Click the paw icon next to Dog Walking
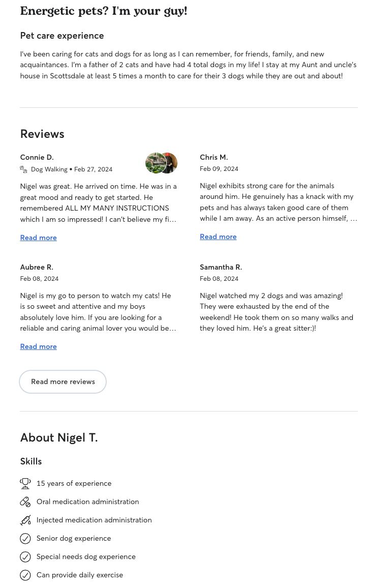 click(23, 169)
